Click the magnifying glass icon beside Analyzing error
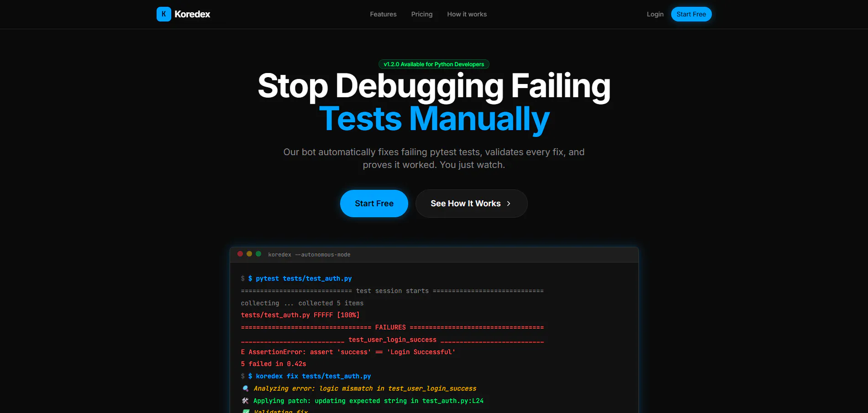The width and height of the screenshot is (868, 413). (x=245, y=388)
